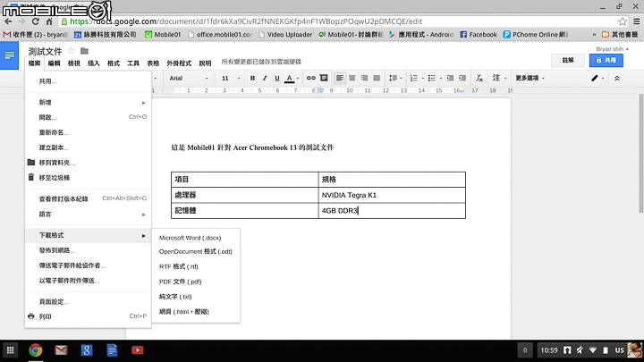Click the insert comment toolbar icon
The image size is (644, 362).
(x=324, y=78)
